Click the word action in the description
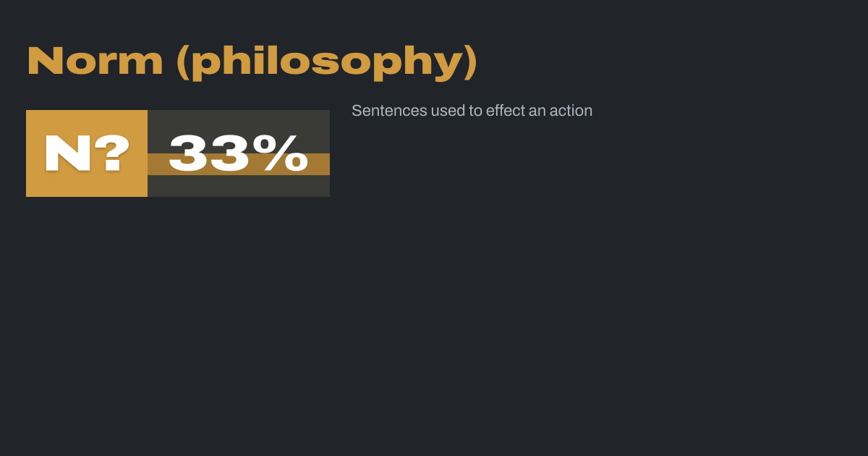The width and height of the screenshot is (868, 456). tap(571, 111)
